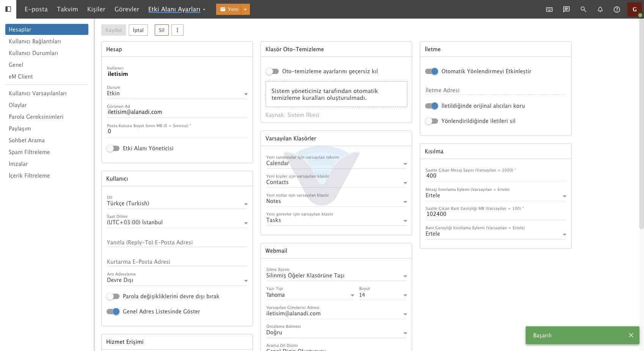Toggle Etki Alanı Yöneticisi switch

point(113,148)
